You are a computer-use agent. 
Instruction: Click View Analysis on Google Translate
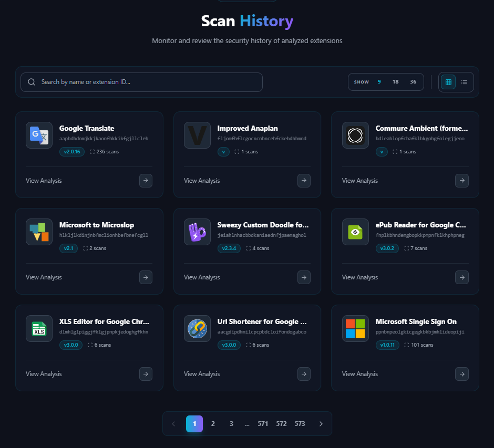44,180
